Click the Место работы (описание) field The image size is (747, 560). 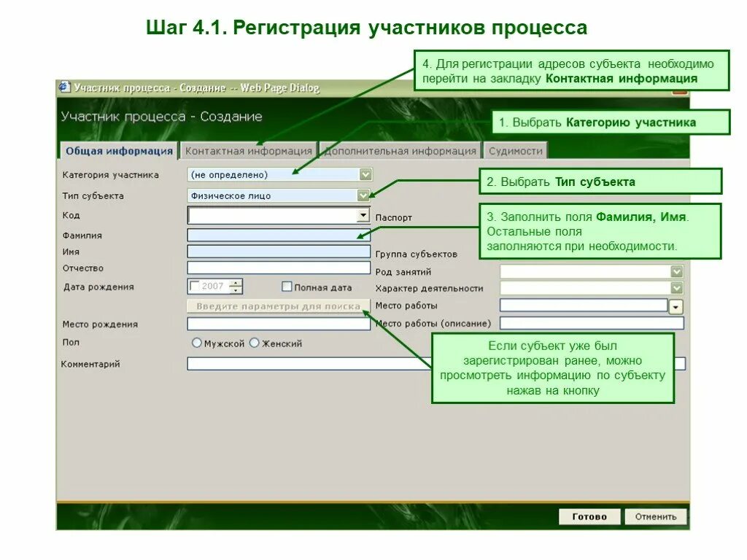[592, 323]
